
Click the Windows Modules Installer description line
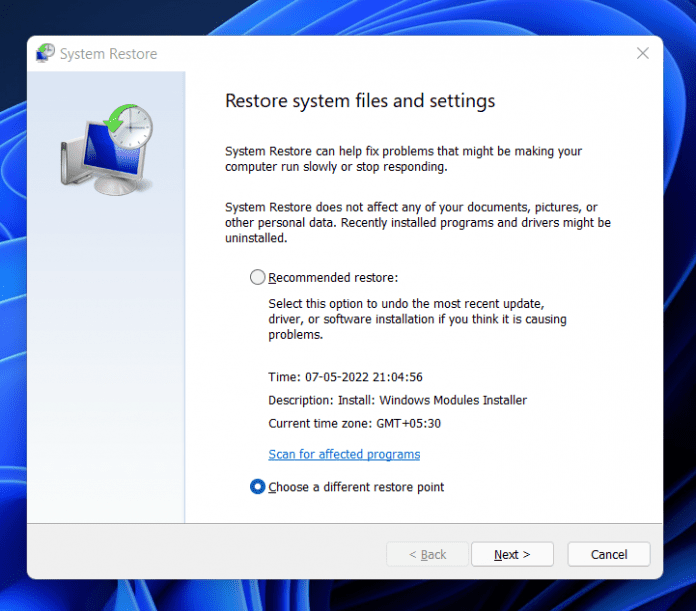tap(397, 400)
